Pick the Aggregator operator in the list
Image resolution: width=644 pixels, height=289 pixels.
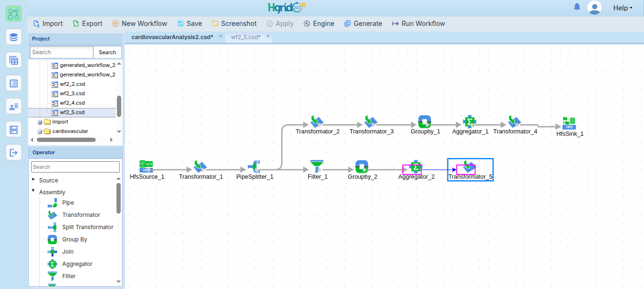[x=77, y=264]
